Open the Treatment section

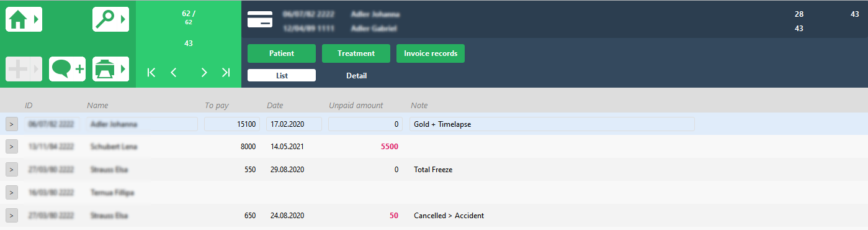coord(356,53)
